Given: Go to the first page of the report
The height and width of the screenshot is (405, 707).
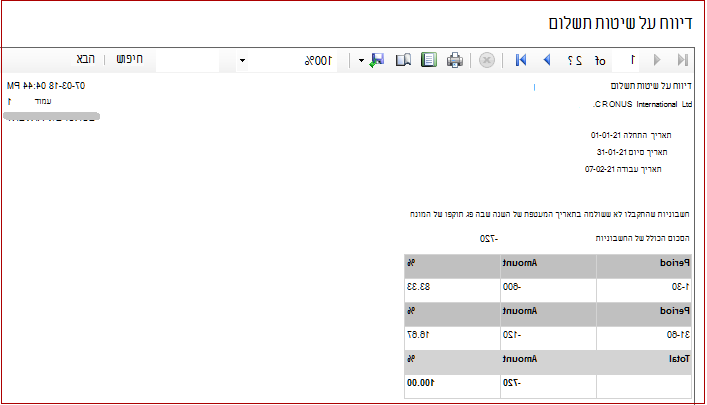Looking at the screenshot, I should 682,60.
